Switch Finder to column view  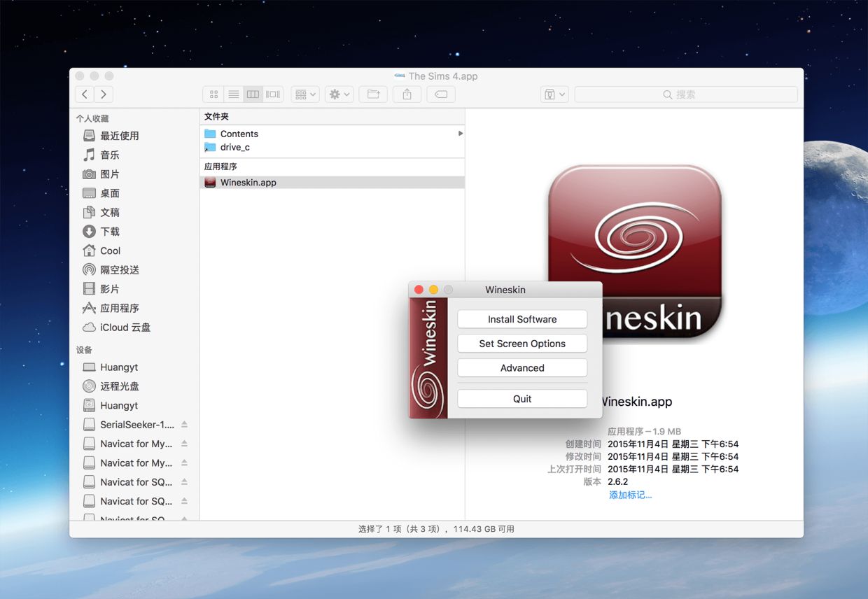pyautogui.click(x=253, y=94)
